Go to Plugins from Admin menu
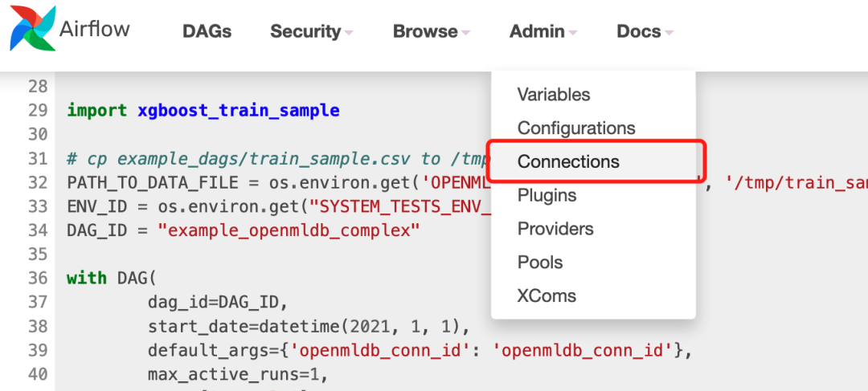868x391 pixels. [547, 196]
